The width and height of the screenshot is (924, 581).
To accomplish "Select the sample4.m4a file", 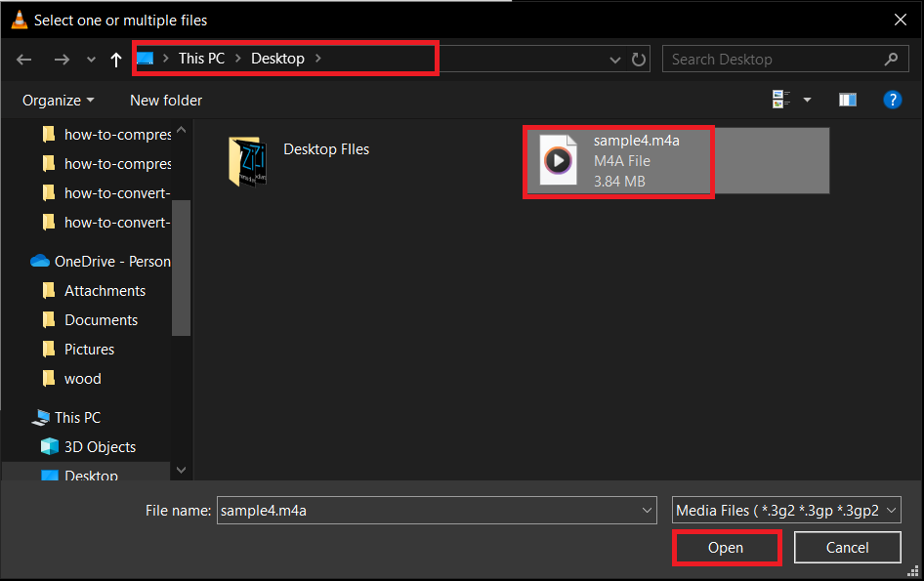I will [x=618, y=161].
